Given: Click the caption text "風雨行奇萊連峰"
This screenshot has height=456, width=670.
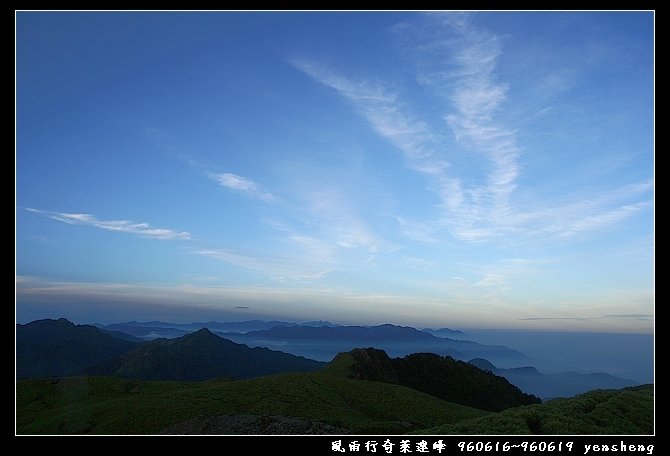Looking at the screenshot, I should click(388, 446).
